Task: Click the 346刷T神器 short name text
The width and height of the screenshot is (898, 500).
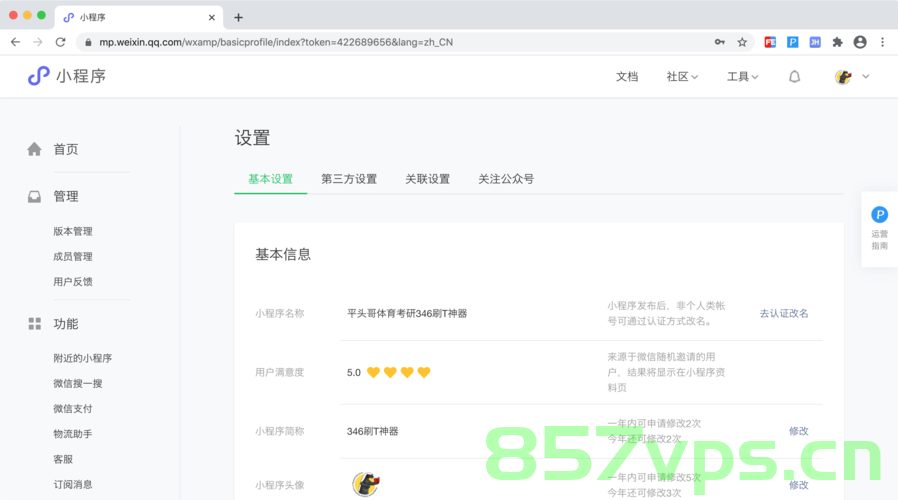Action: tap(372, 431)
